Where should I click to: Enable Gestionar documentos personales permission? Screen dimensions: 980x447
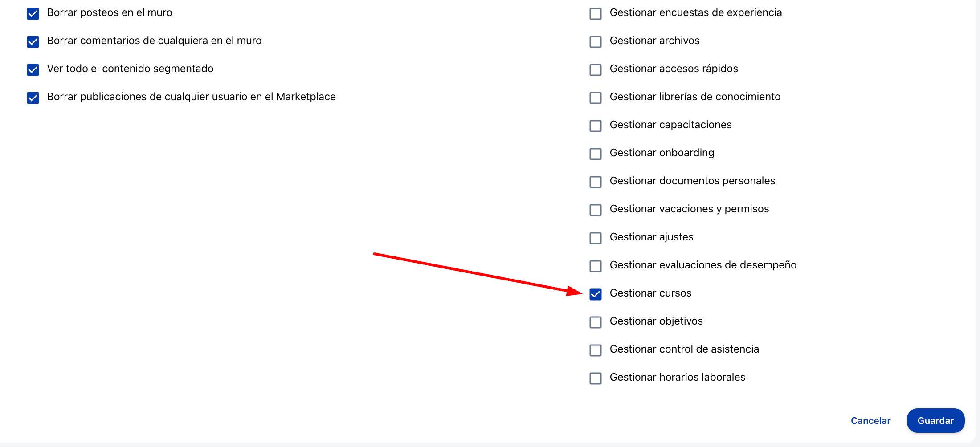[596, 182]
